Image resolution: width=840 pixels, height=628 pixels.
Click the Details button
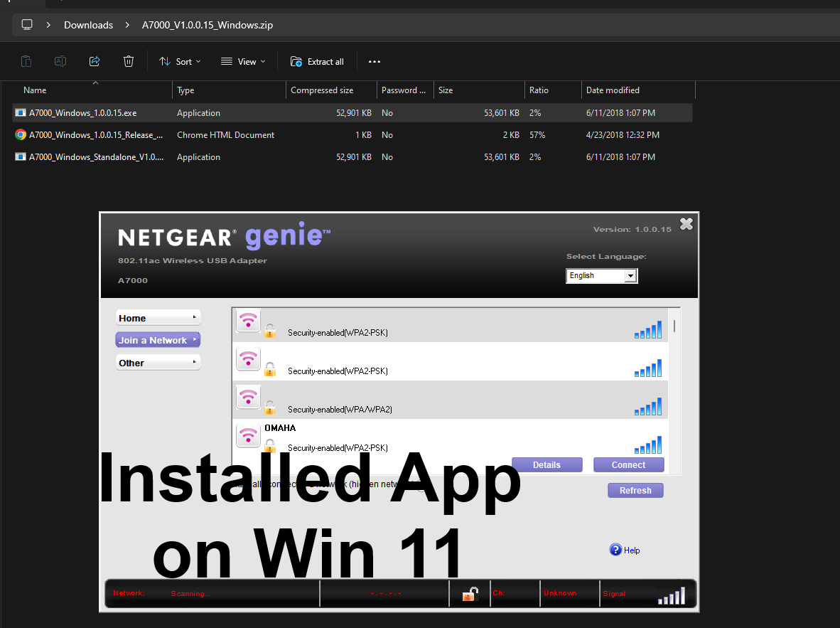(x=547, y=465)
